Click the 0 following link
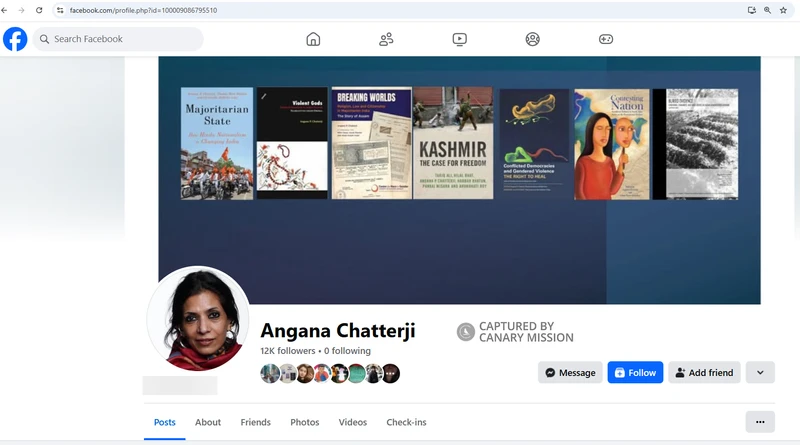The width and height of the screenshot is (800, 445). click(347, 351)
